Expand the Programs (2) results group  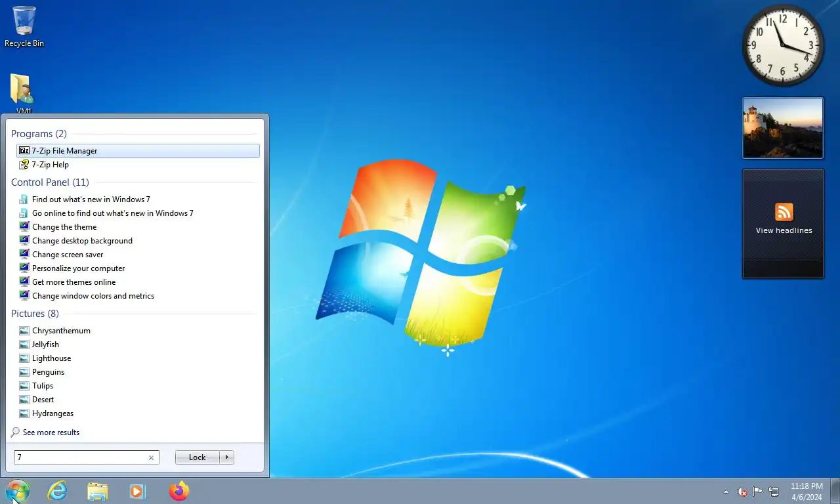pyautogui.click(x=39, y=134)
